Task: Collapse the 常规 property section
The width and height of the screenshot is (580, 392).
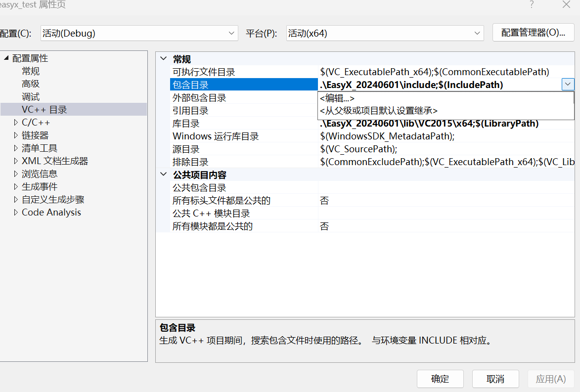Action: tap(164, 58)
